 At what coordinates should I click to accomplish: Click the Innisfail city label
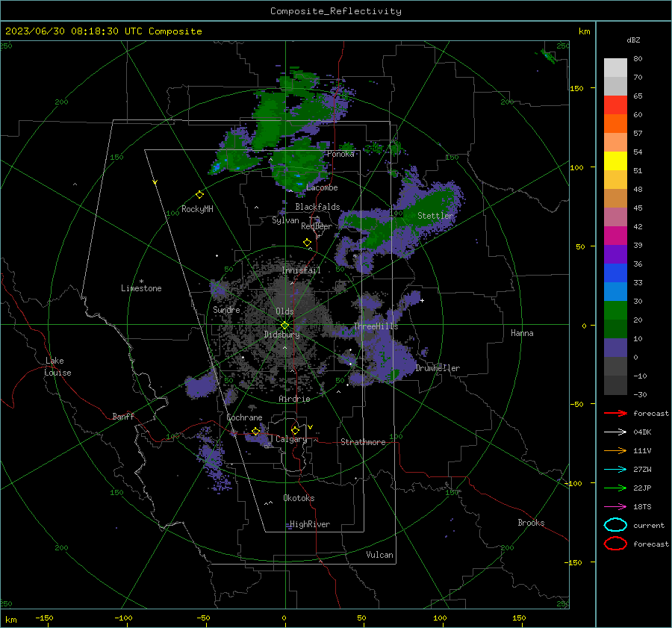[301, 270]
